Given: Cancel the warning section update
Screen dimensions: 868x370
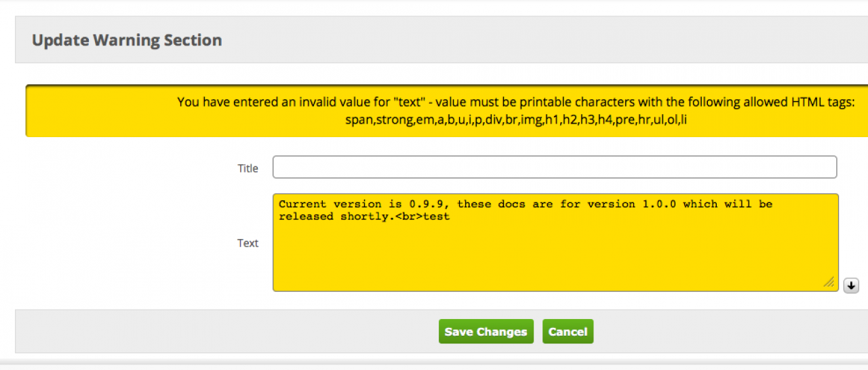Looking at the screenshot, I should click(568, 331).
